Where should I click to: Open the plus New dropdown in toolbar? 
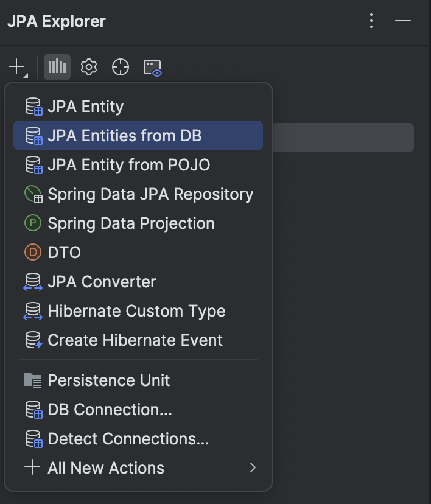(18, 67)
